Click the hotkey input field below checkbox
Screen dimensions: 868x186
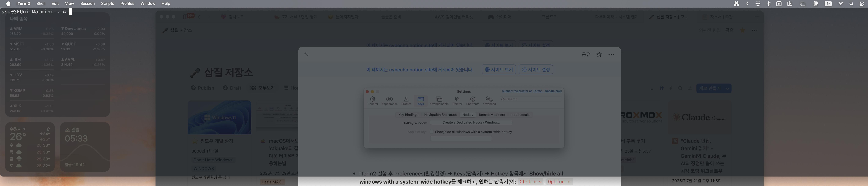[461, 139]
